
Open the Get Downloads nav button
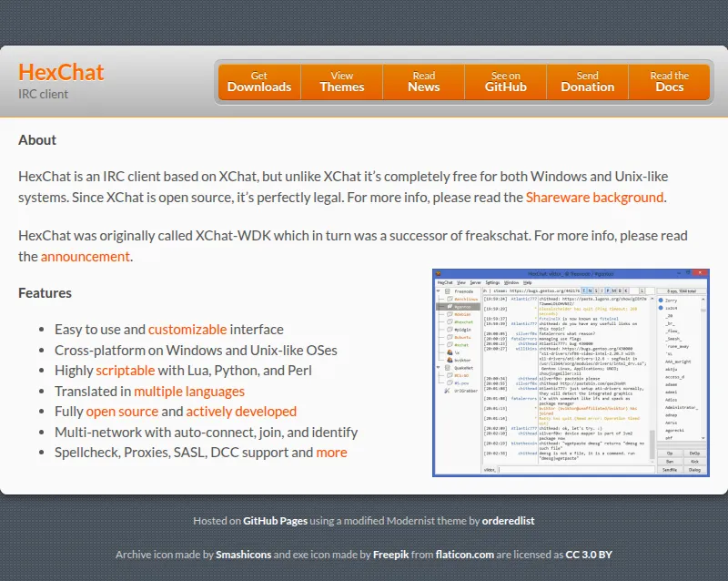(x=259, y=82)
